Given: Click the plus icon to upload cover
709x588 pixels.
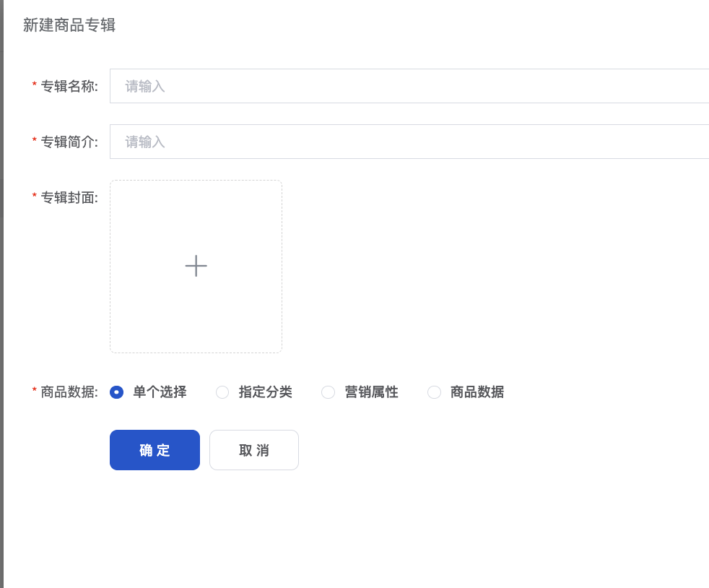Looking at the screenshot, I should tap(196, 266).
